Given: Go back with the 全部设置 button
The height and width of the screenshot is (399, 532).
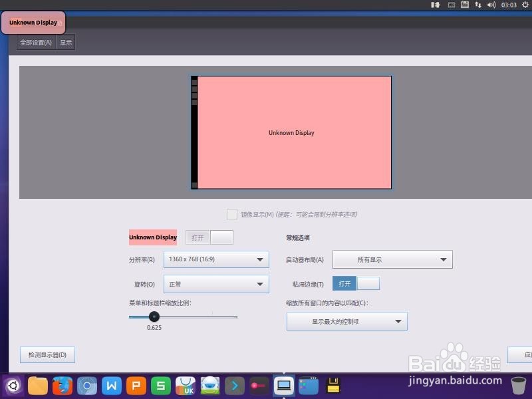Looking at the screenshot, I should pyautogui.click(x=35, y=42).
